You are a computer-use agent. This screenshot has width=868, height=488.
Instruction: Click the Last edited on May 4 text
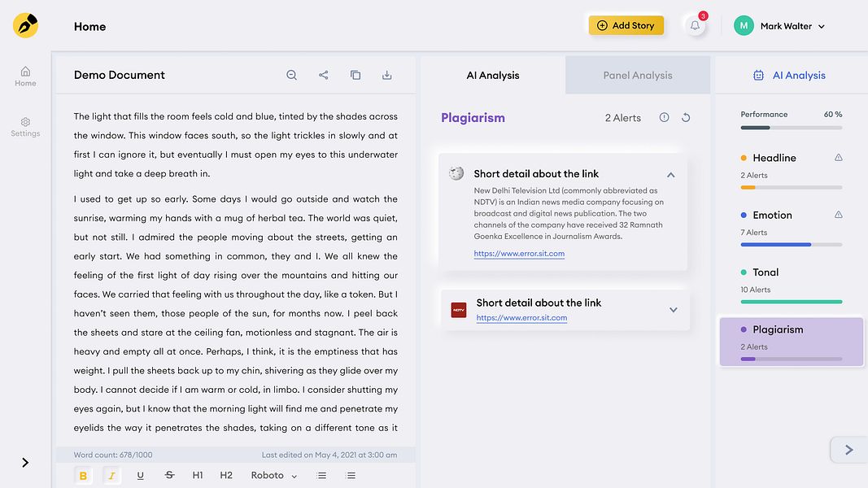point(329,455)
